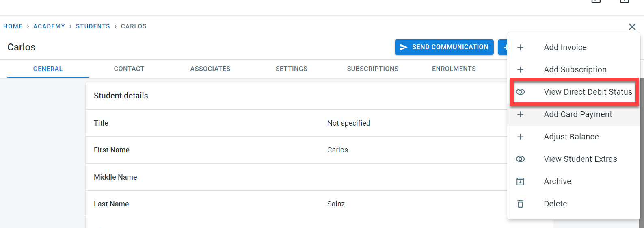Click the plus icon beside Add Card Payment
This screenshot has width=644, height=228.
click(520, 115)
